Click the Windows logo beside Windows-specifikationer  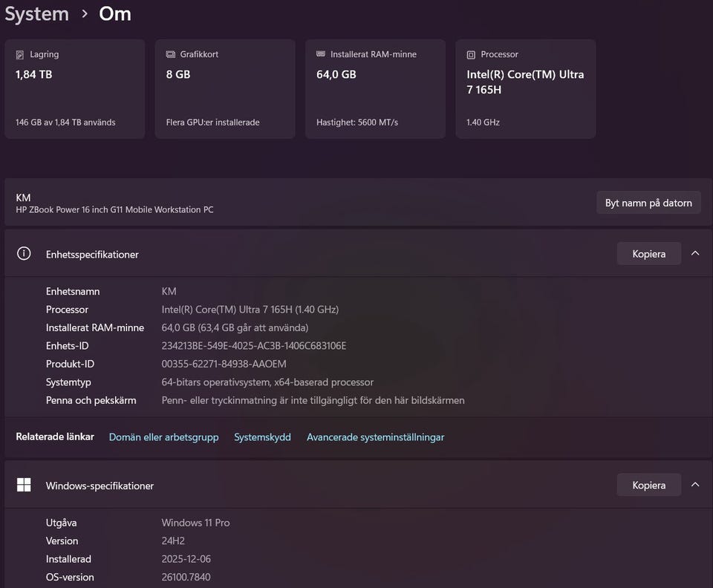[24, 486]
